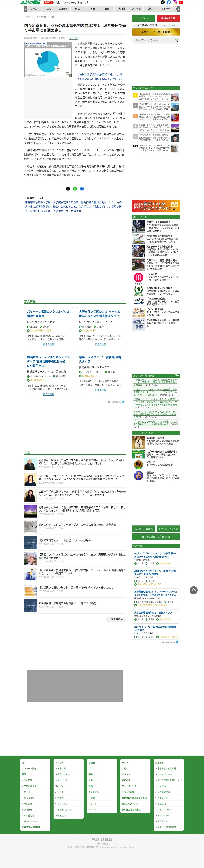The height and width of the screenshot is (868, 204).
Task: Open the Facebook icon in the top header
Action: pos(169,2)
